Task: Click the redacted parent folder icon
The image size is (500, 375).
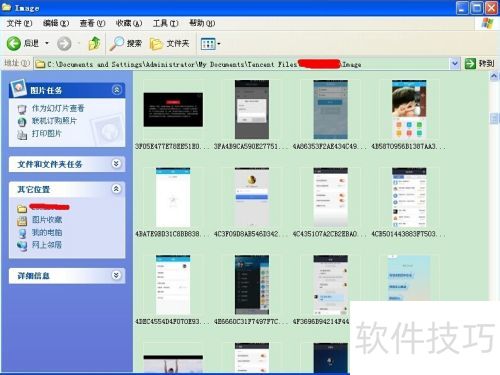Action: pyautogui.click(x=22, y=209)
